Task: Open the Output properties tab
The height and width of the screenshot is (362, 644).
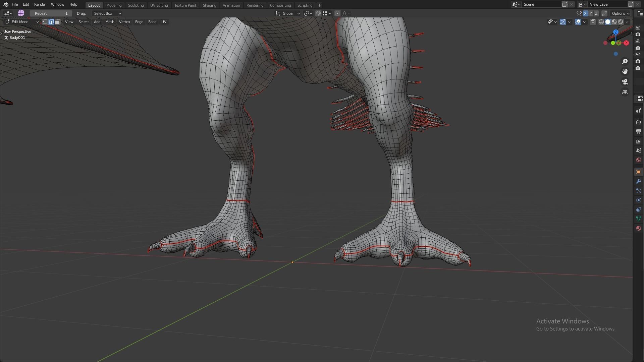Action: click(638, 132)
